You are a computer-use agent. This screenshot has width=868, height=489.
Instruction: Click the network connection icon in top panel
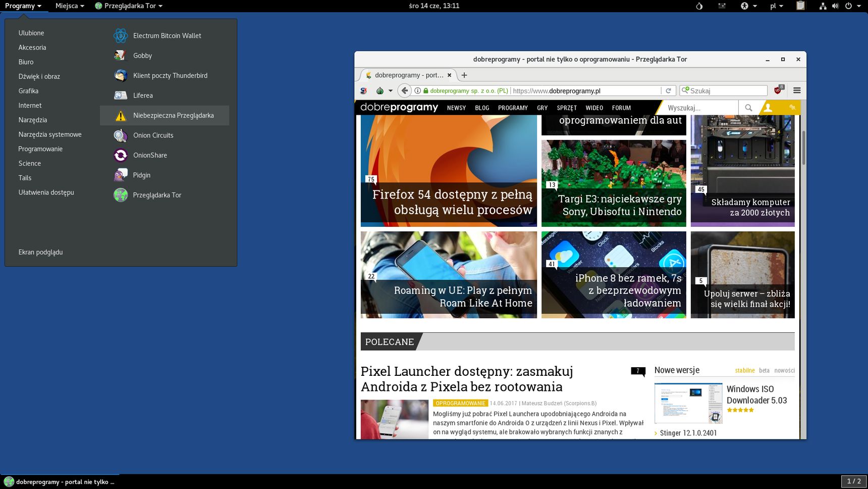(x=823, y=6)
